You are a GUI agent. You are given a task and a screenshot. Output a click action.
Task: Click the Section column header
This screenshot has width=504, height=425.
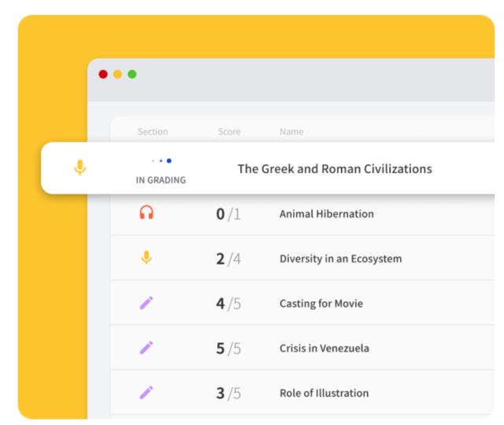pyautogui.click(x=153, y=131)
